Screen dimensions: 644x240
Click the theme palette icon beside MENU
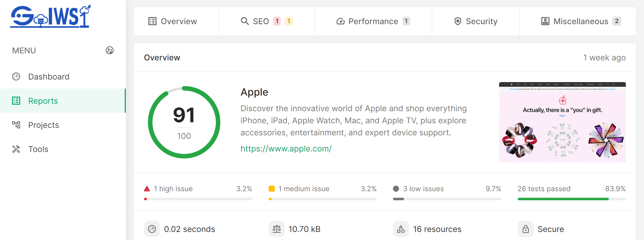pos(109,50)
